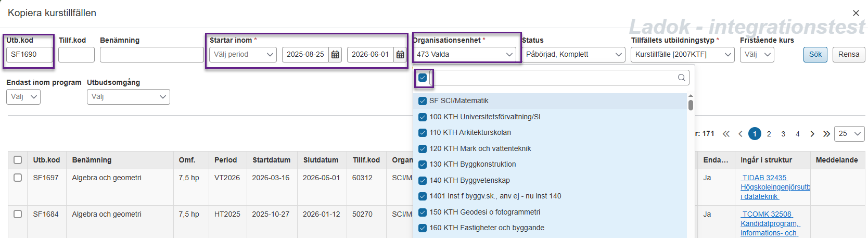Open the Status dropdown Påbörjad, Komplett
The height and width of the screenshot is (238, 868).
(573, 55)
